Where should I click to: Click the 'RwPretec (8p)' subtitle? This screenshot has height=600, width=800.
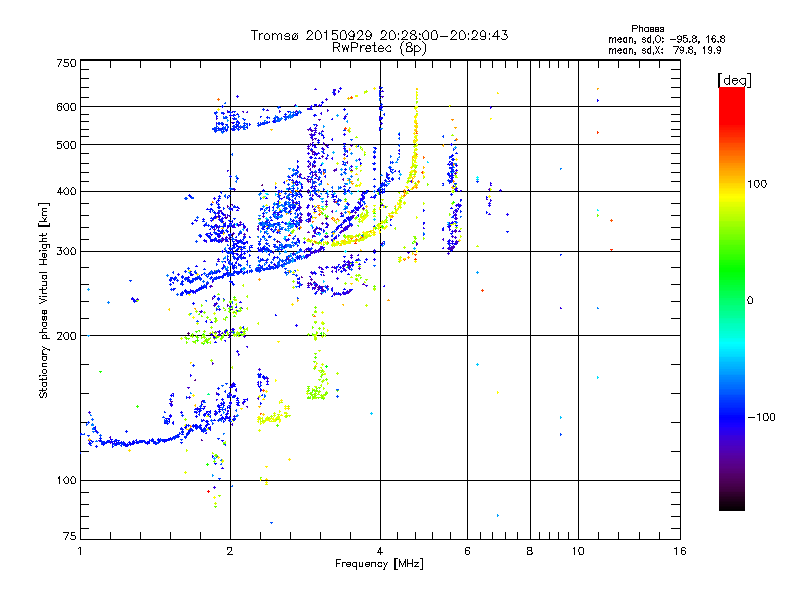click(x=379, y=48)
